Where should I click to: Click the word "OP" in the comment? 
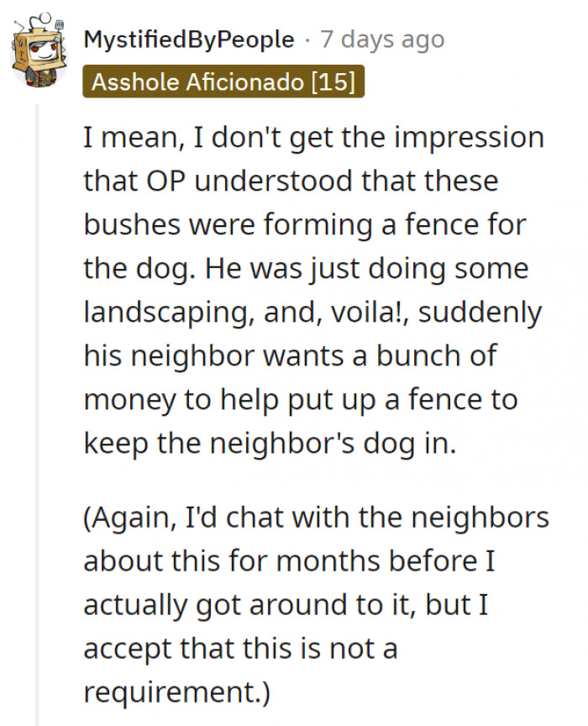pyautogui.click(x=166, y=181)
